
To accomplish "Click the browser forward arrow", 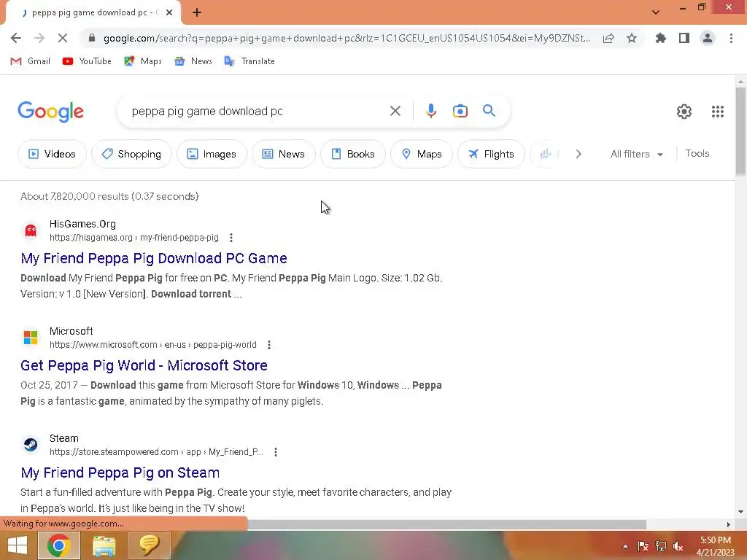I will [39, 38].
